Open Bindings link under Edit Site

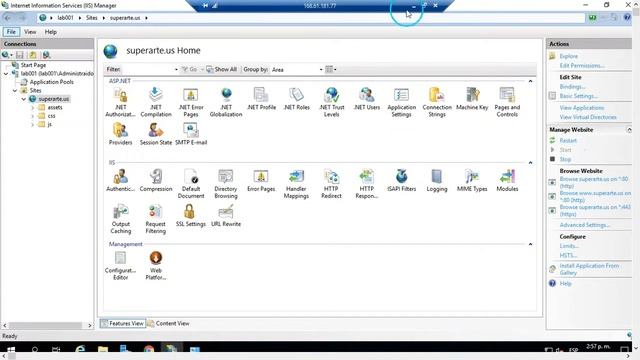(572, 87)
